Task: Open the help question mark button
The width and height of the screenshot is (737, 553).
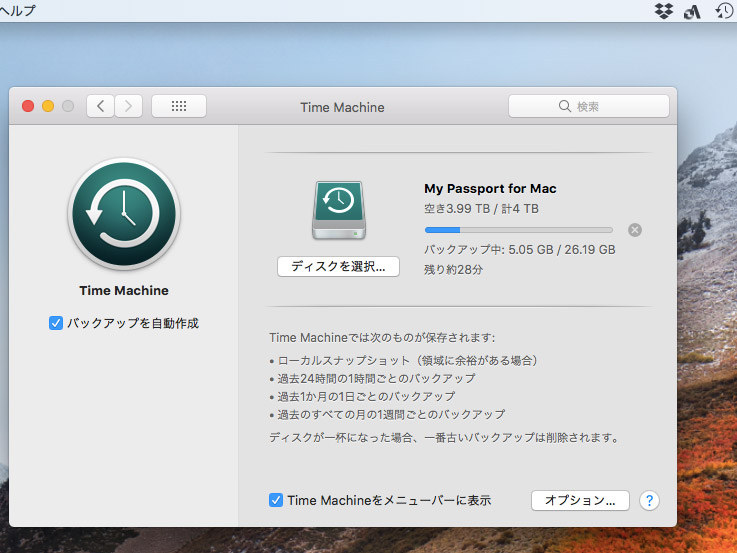Action: (649, 500)
